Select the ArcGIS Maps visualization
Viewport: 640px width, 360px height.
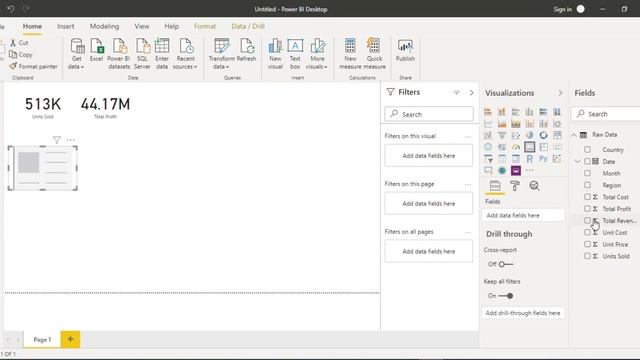point(502,171)
